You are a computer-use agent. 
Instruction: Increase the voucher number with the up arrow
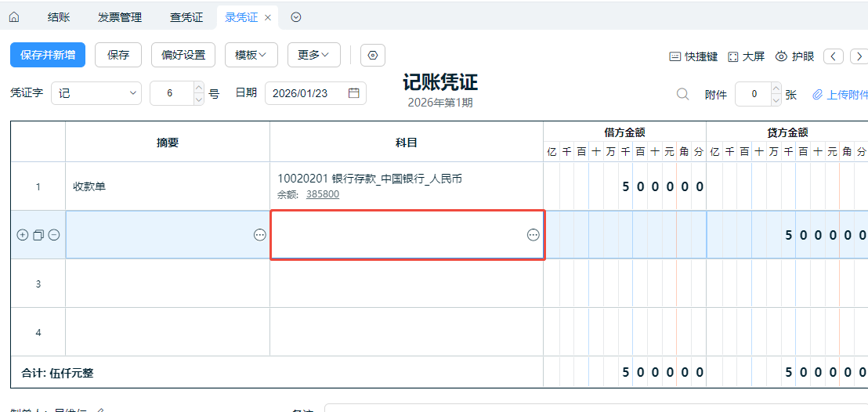coord(198,88)
